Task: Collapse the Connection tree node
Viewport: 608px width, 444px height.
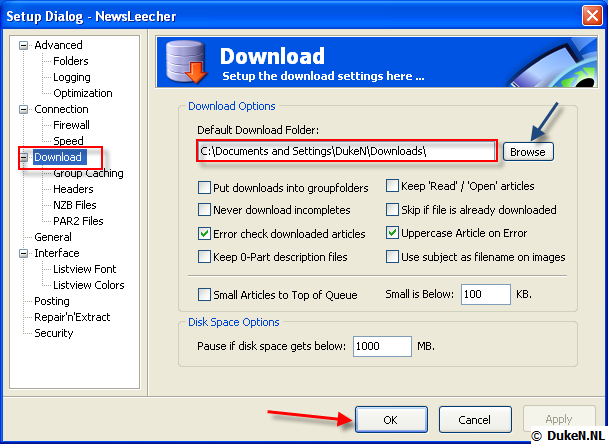Action: pos(24,109)
